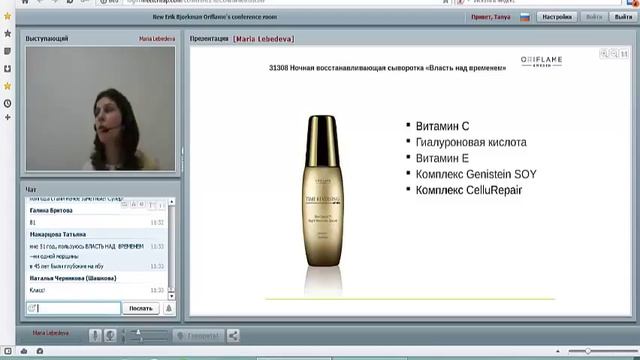
Task: Zoom out the presentation with magnifier minus
Action: [614, 54]
